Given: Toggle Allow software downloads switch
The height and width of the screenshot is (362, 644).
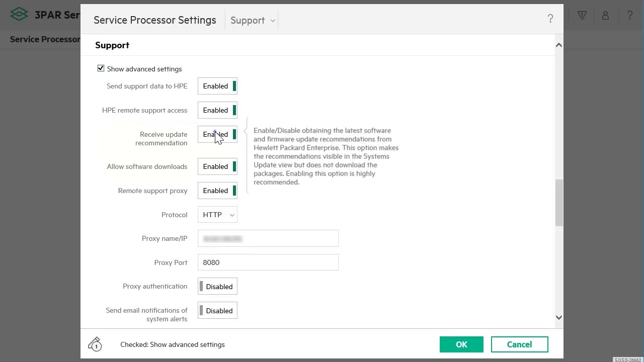Looking at the screenshot, I should coord(217,166).
